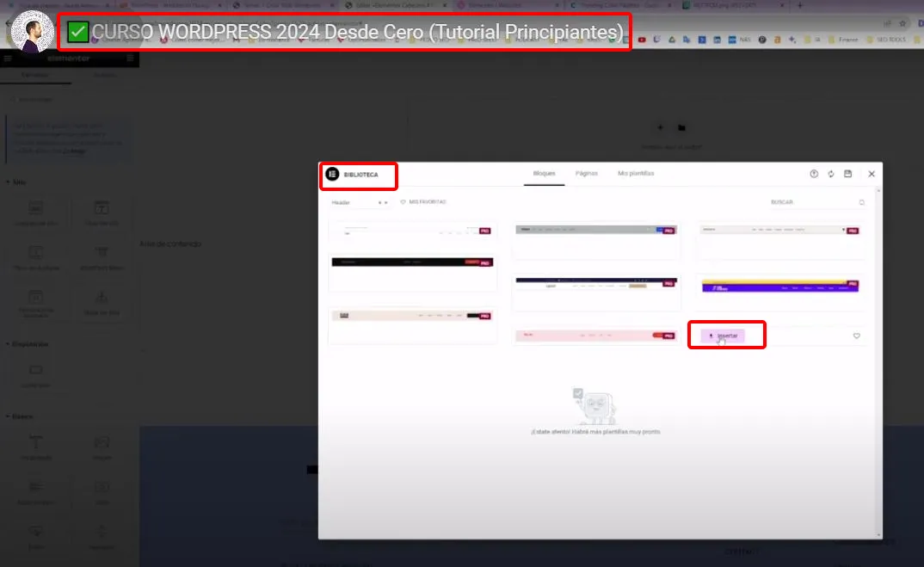
Task: Open the video title link
Action: [x=357, y=32]
